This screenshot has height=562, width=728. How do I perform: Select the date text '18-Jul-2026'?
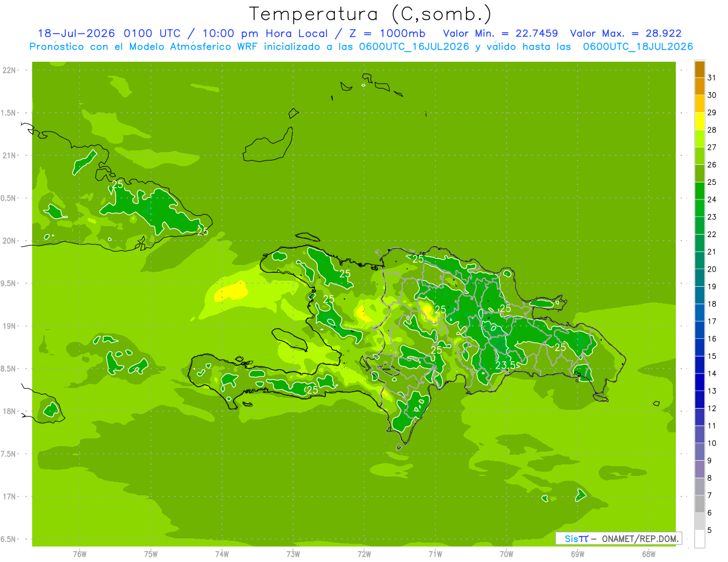[x=76, y=33]
